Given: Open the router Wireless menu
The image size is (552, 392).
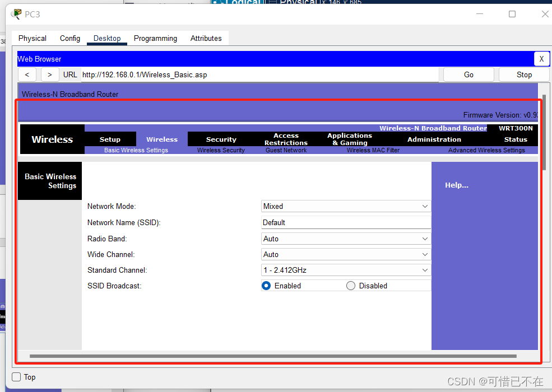Looking at the screenshot, I should pos(162,139).
